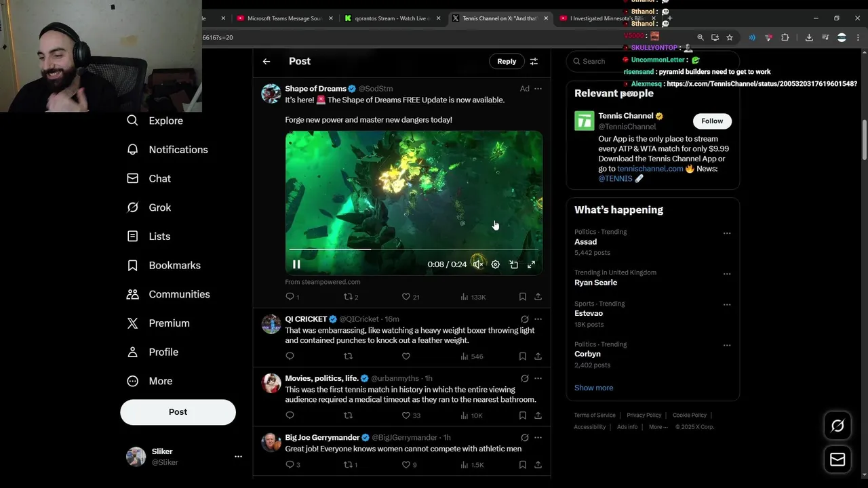
Task: Open more options on Shape of Dreams ad
Action: (x=538, y=89)
